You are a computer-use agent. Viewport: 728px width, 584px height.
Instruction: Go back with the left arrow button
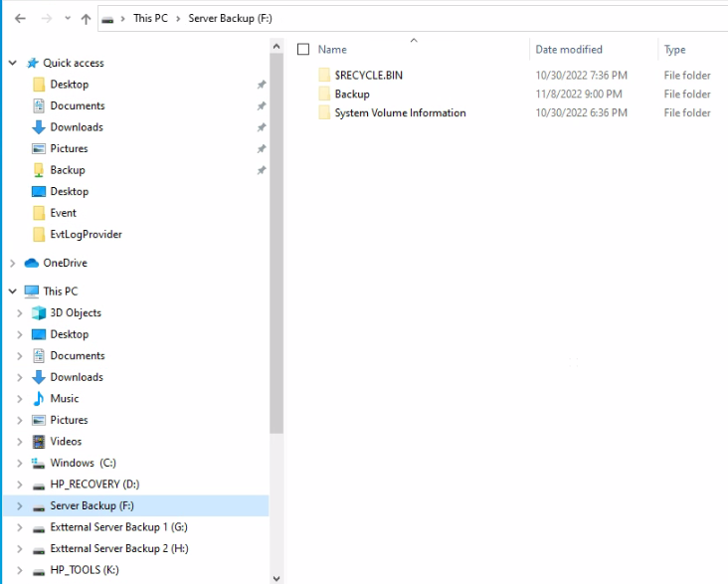coord(20,19)
